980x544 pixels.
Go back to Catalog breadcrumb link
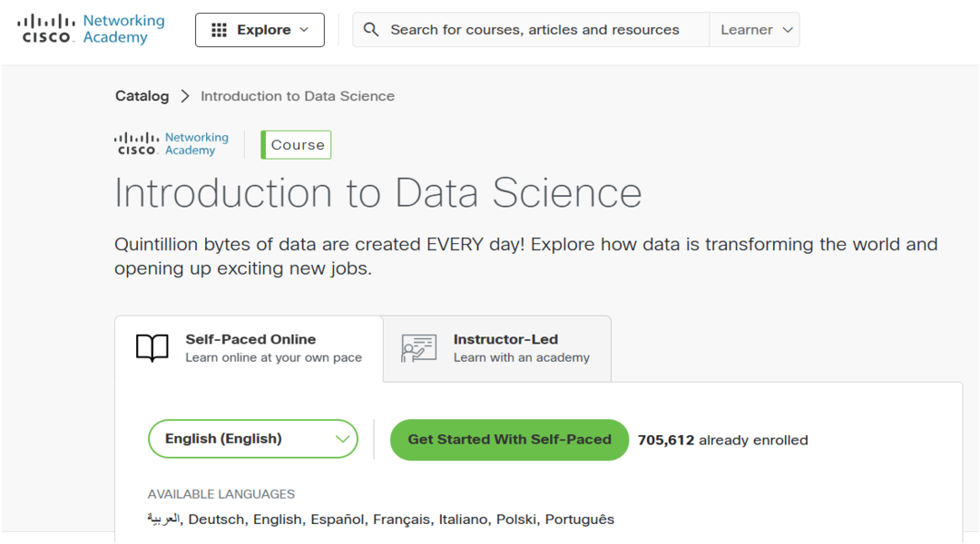coord(142,96)
